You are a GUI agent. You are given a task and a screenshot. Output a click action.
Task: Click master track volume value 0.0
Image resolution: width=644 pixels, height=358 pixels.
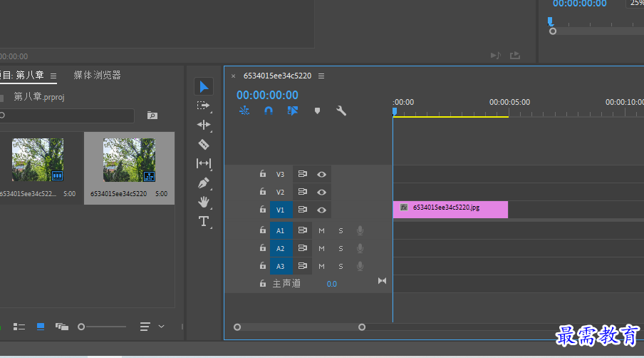[x=332, y=284]
